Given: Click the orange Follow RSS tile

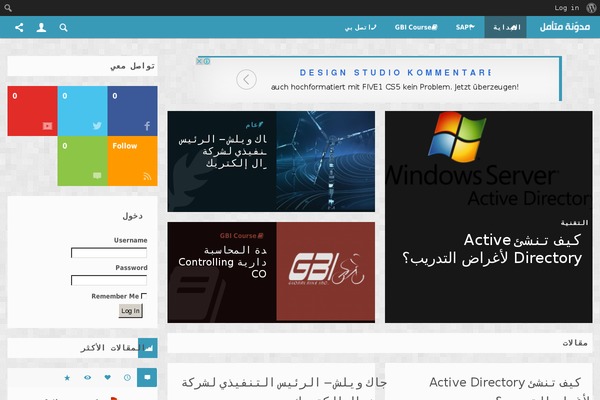Looking at the screenshot, I should 132,161.
